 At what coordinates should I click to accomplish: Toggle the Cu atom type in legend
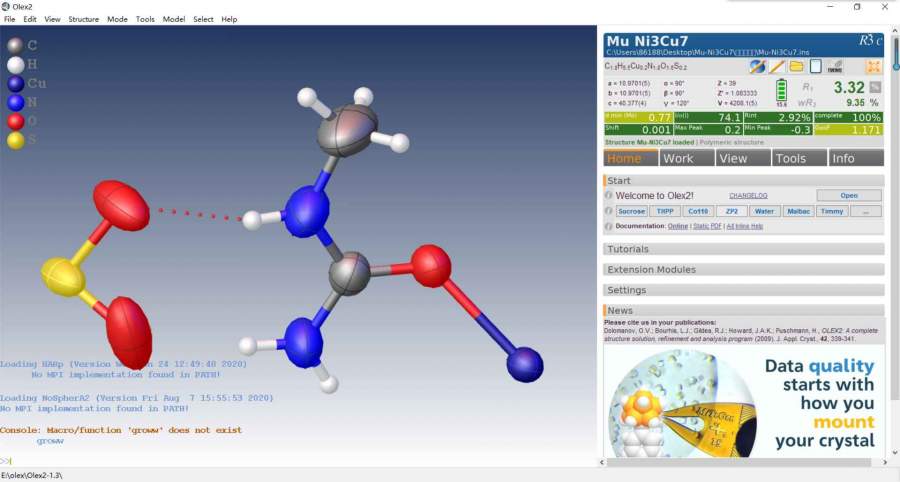[14, 83]
